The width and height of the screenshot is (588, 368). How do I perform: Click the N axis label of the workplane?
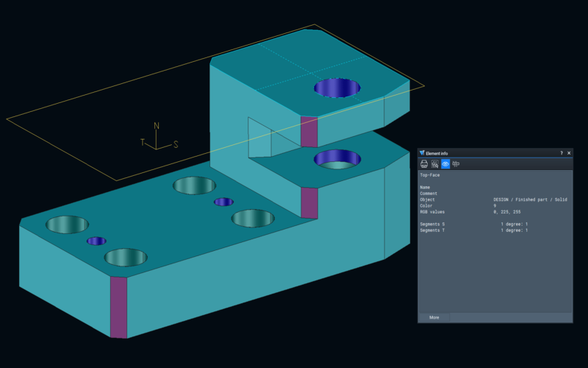click(157, 126)
